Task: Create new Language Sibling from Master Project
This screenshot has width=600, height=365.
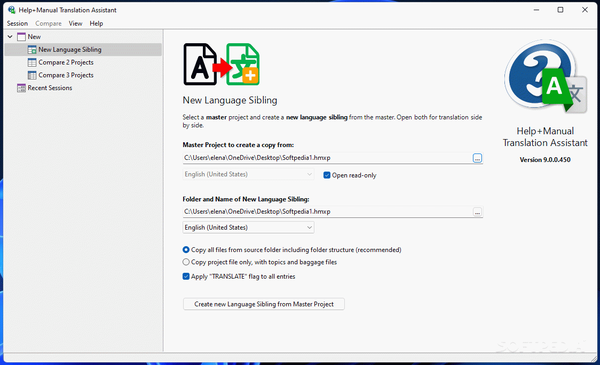Action: 264,304
